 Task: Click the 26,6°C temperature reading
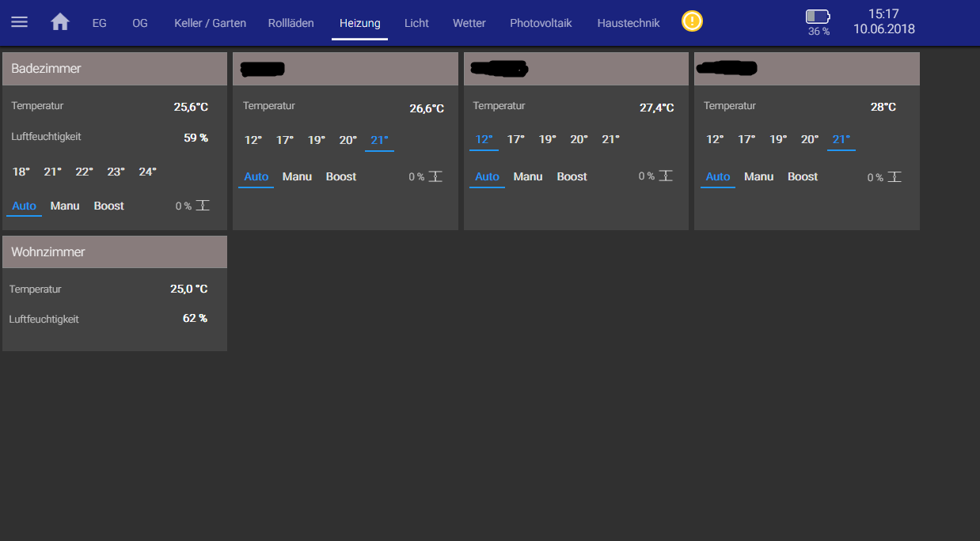click(x=427, y=108)
